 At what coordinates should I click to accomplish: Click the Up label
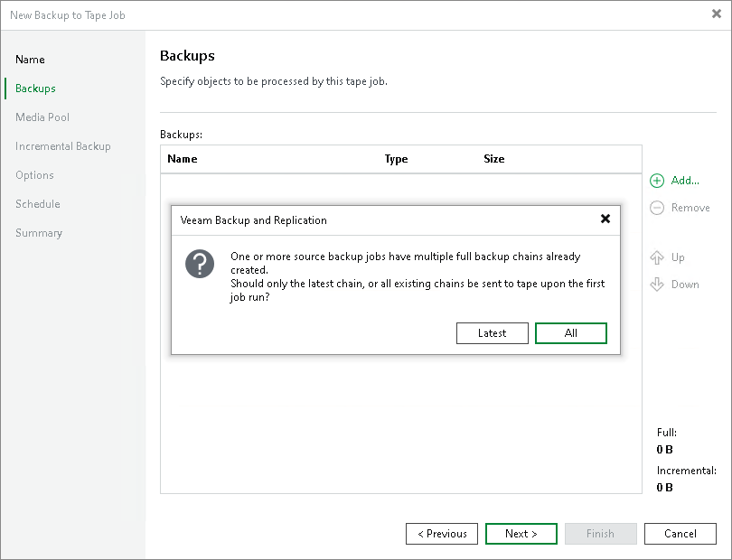(678, 257)
